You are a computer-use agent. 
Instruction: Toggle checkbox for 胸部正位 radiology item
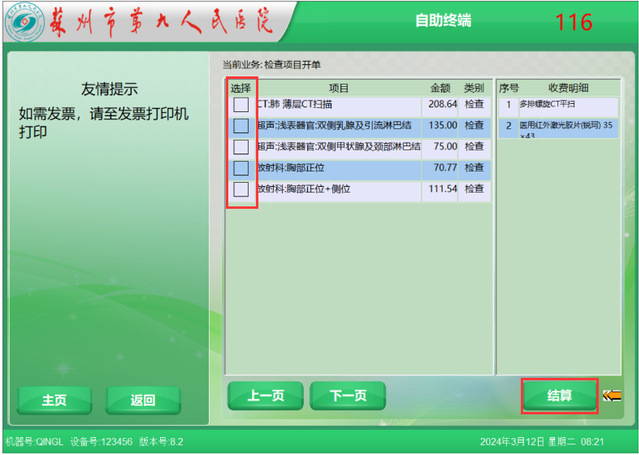[241, 168]
